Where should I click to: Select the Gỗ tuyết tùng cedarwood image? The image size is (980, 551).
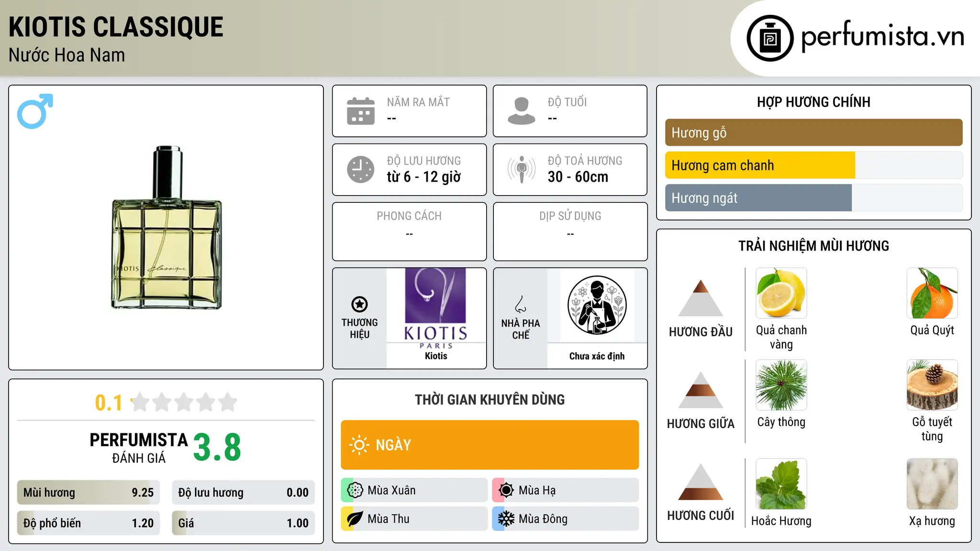tap(932, 385)
